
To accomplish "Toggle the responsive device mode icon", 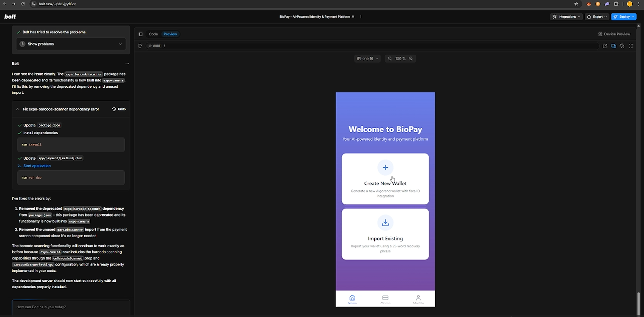I will click(613, 46).
